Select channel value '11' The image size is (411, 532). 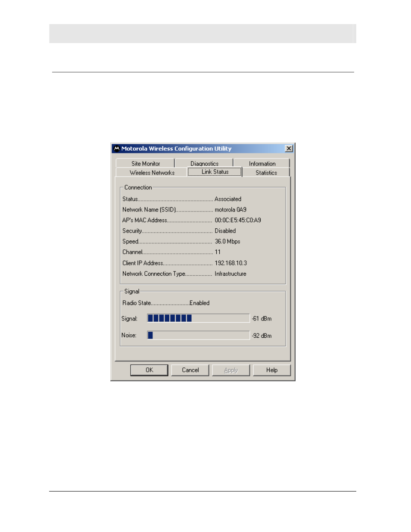point(218,252)
